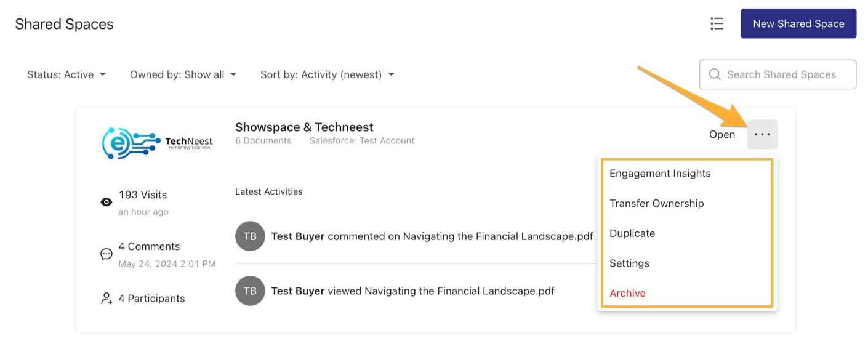Select Engagement Insights from the menu

click(660, 174)
